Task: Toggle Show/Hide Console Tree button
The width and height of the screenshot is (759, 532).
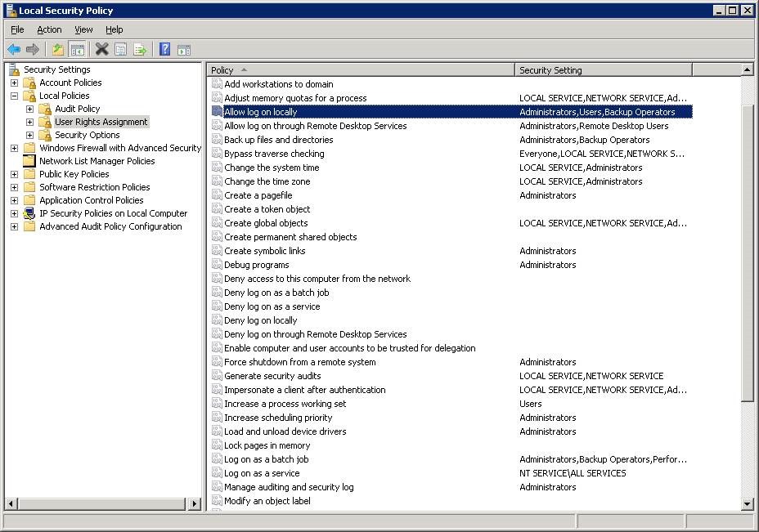Action: pyautogui.click(x=77, y=50)
